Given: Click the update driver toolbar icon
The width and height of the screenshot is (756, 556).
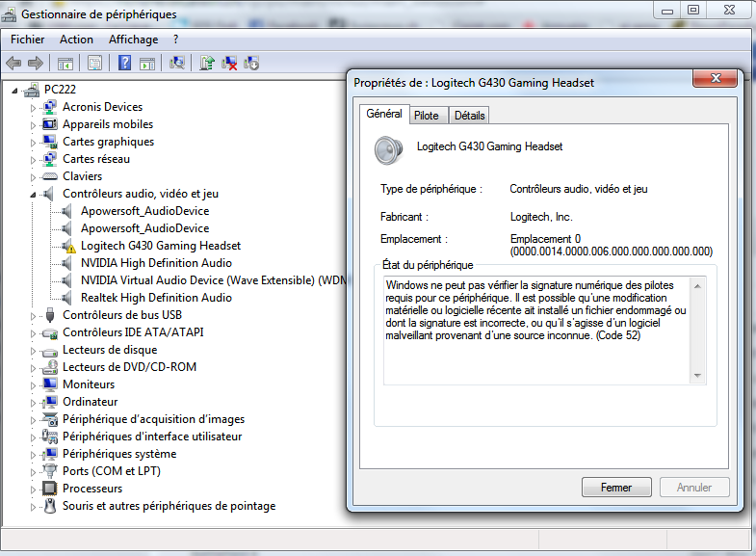Looking at the screenshot, I should pyautogui.click(x=207, y=63).
